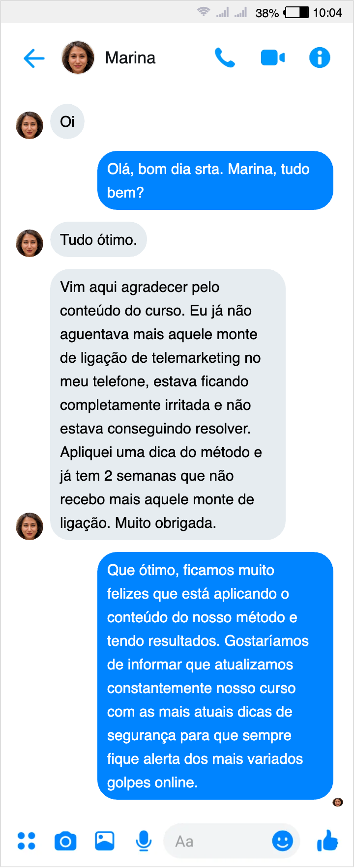The height and width of the screenshot is (868, 354).
Task: Go back using the blue arrow
Action: (34, 58)
